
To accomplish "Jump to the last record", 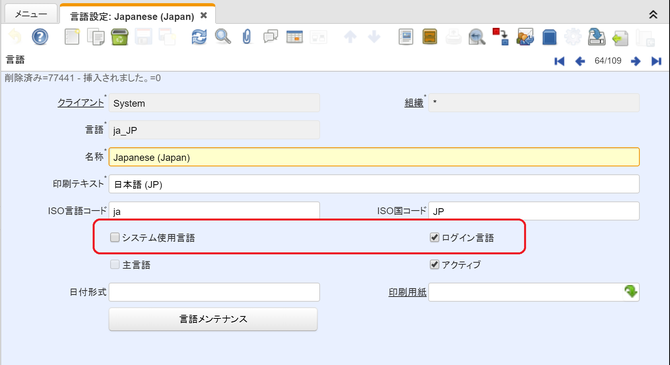I will pyautogui.click(x=656, y=61).
